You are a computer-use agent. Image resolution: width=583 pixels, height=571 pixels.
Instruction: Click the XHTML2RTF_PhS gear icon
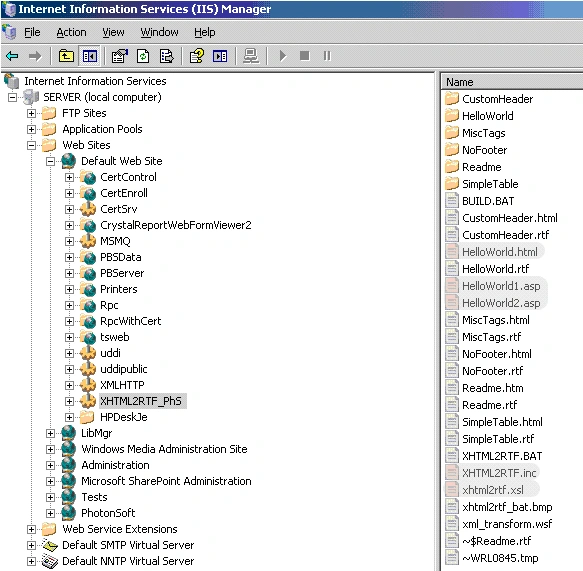point(88,401)
